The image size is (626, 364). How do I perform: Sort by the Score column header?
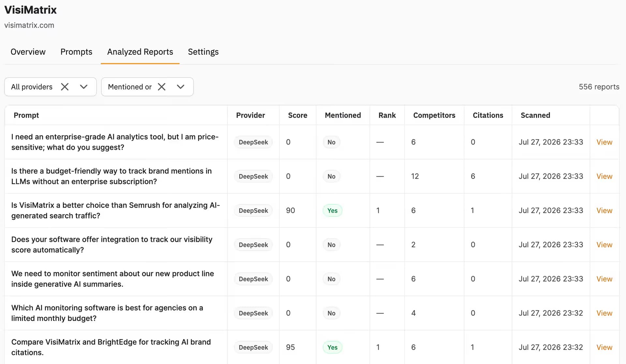click(x=298, y=115)
